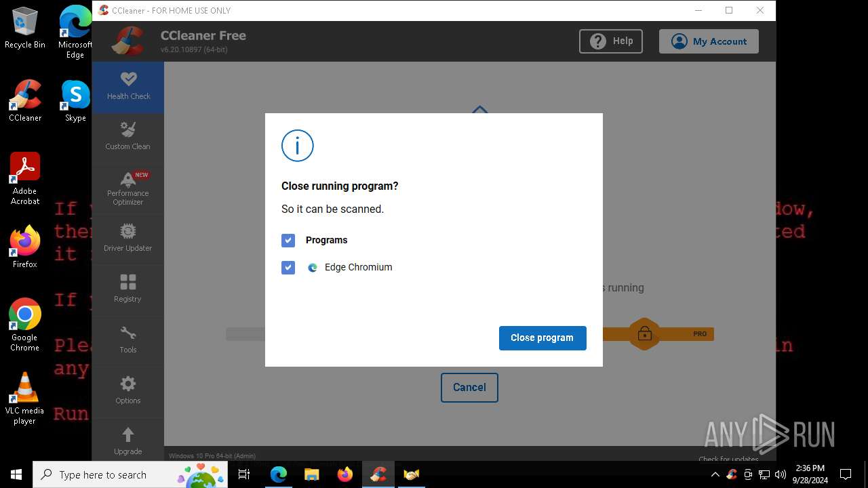Open VLC media player desktop shortcut

pyautogui.click(x=25, y=399)
